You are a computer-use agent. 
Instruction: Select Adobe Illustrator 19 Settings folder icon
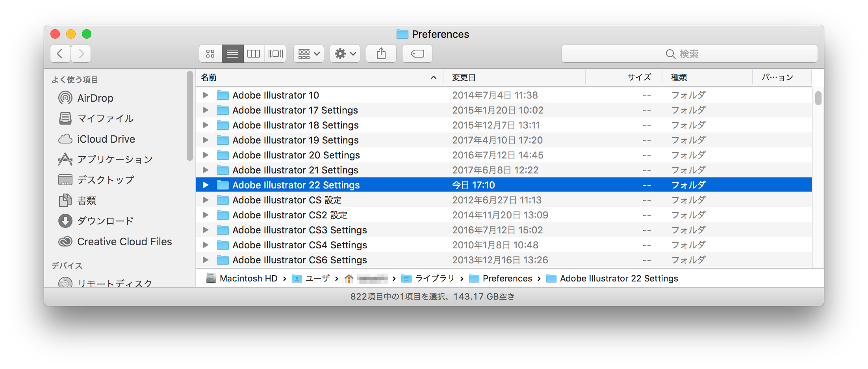pyautogui.click(x=223, y=140)
